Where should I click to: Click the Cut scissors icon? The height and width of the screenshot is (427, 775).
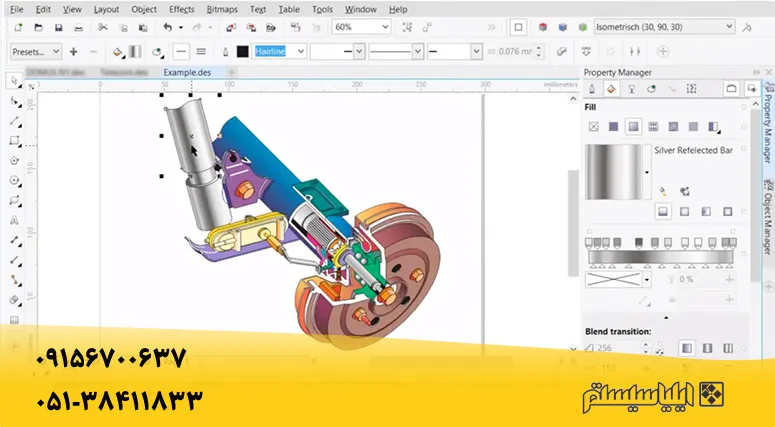click(x=103, y=28)
